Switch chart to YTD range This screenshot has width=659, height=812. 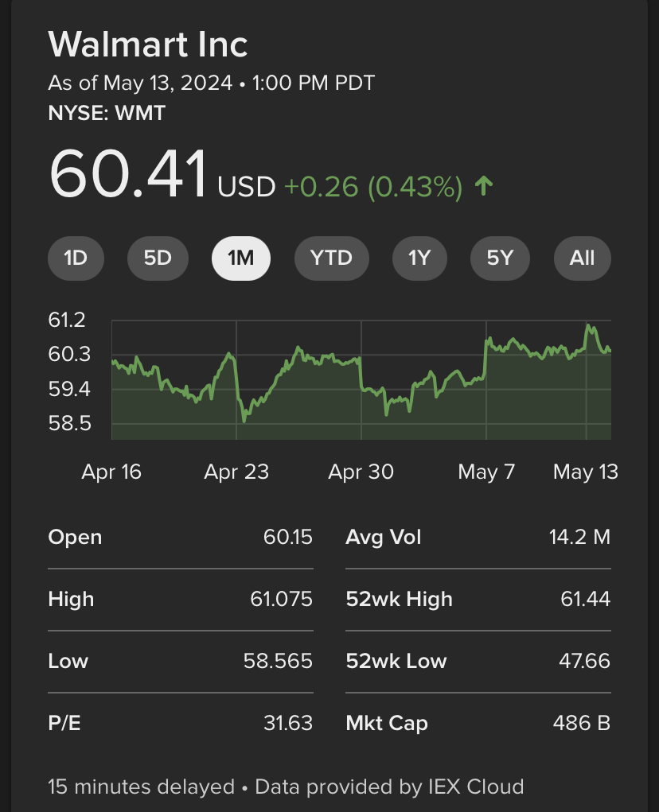click(332, 258)
